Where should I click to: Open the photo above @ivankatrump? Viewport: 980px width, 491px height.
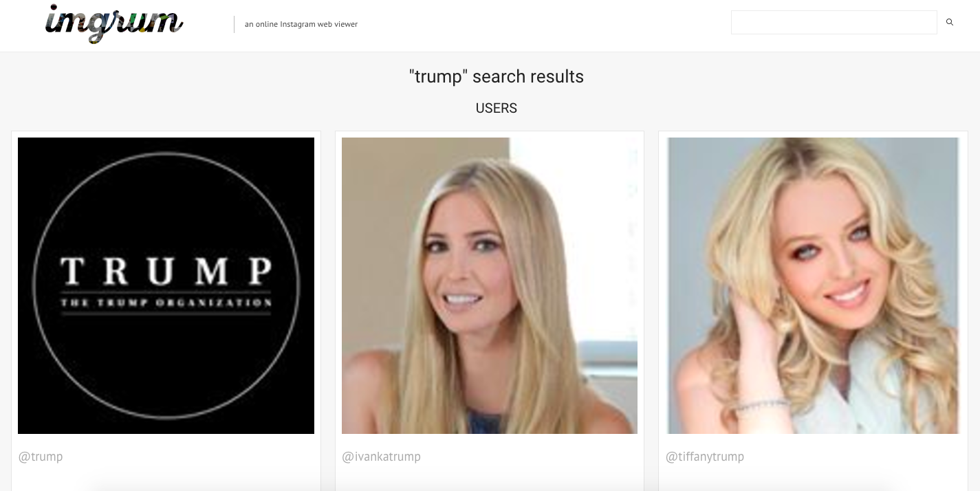[x=490, y=285]
